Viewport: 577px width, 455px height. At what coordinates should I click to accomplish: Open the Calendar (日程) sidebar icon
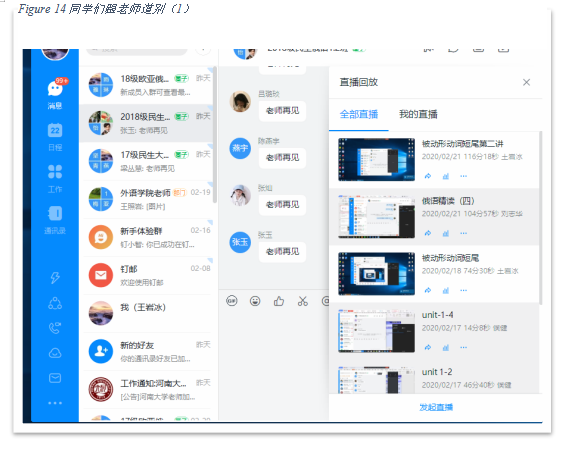pos(55,137)
